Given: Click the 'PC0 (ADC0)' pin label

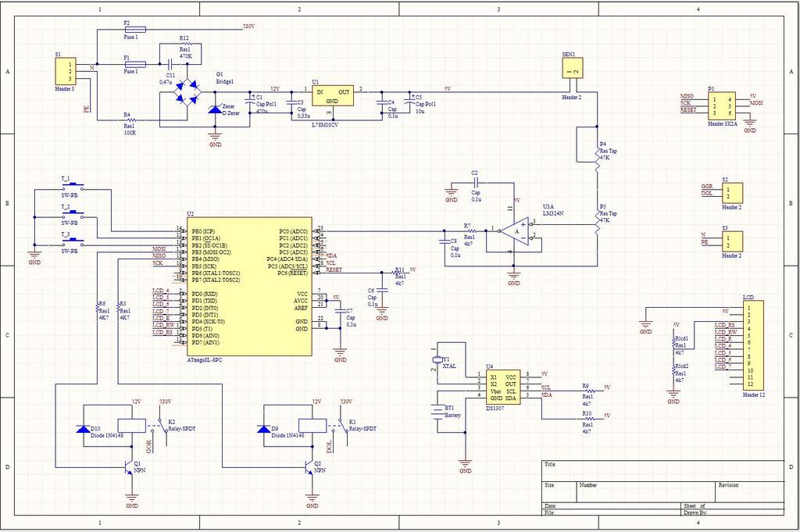Looking at the screenshot, I should [294, 231].
